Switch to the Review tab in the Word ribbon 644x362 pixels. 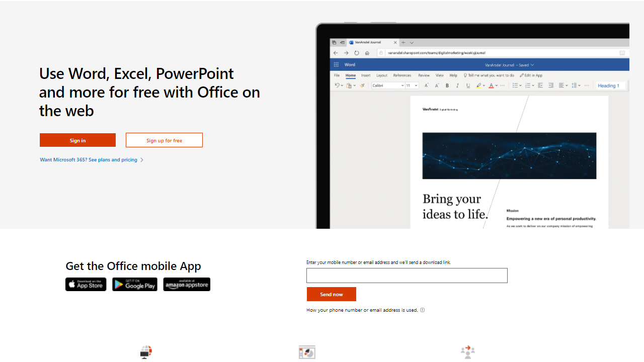(x=424, y=75)
